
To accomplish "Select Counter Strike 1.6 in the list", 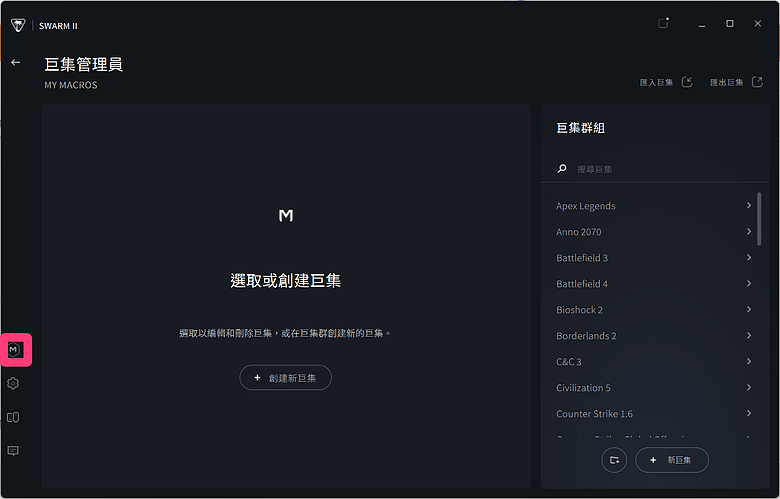I will click(x=594, y=413).
